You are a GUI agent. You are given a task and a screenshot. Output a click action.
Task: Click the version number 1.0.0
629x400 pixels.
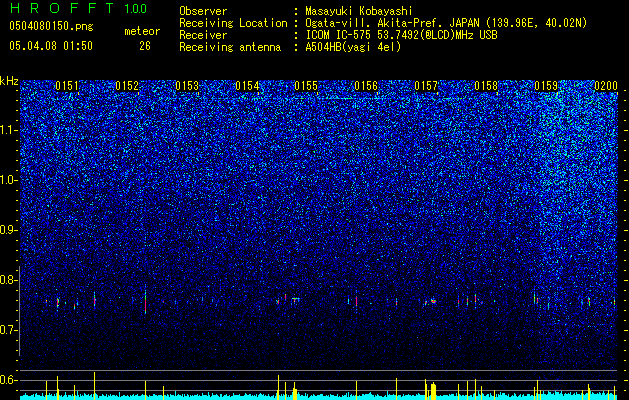[136, 8]
